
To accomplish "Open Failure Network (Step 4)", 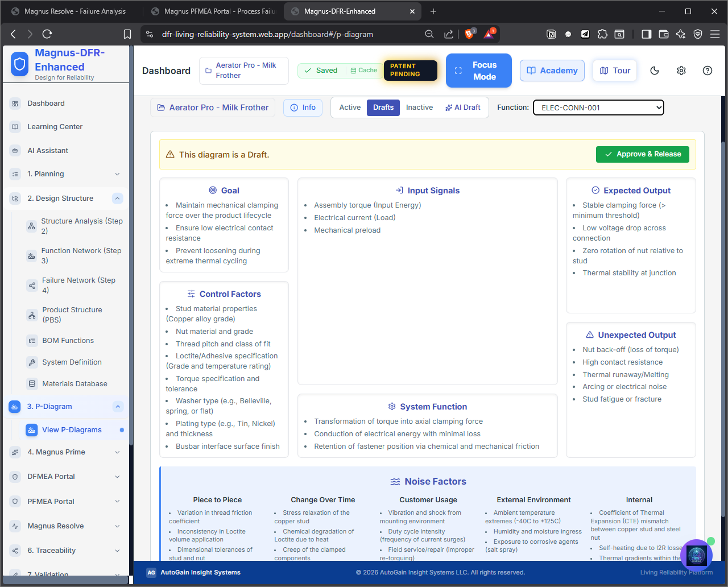I will pos(74,285).
